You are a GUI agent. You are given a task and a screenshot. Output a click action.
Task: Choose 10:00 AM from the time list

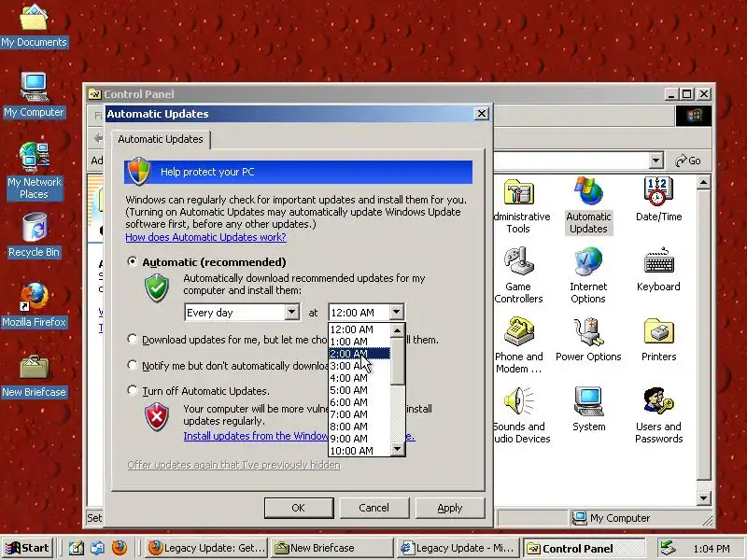click(359, 451)
